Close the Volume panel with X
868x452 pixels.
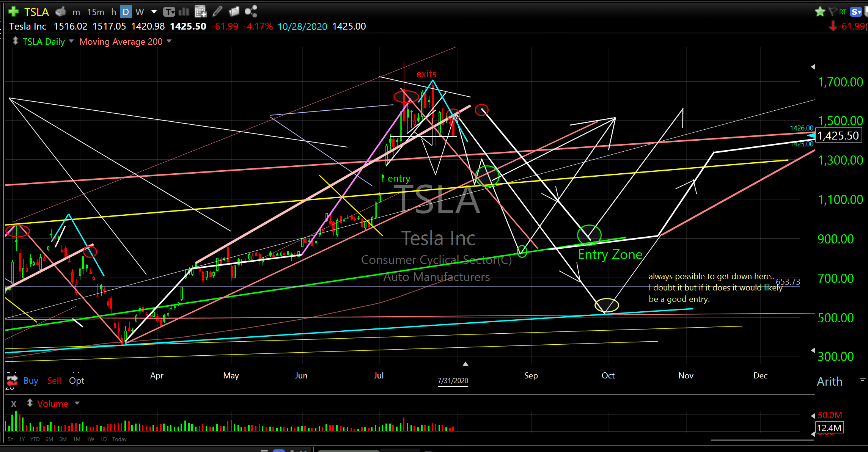[14, 404]
